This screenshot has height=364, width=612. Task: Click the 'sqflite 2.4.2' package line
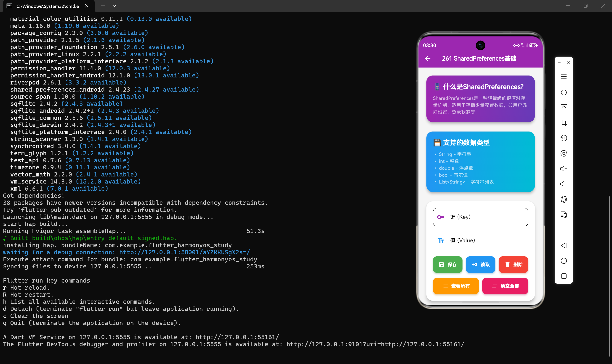click(66, 103)
